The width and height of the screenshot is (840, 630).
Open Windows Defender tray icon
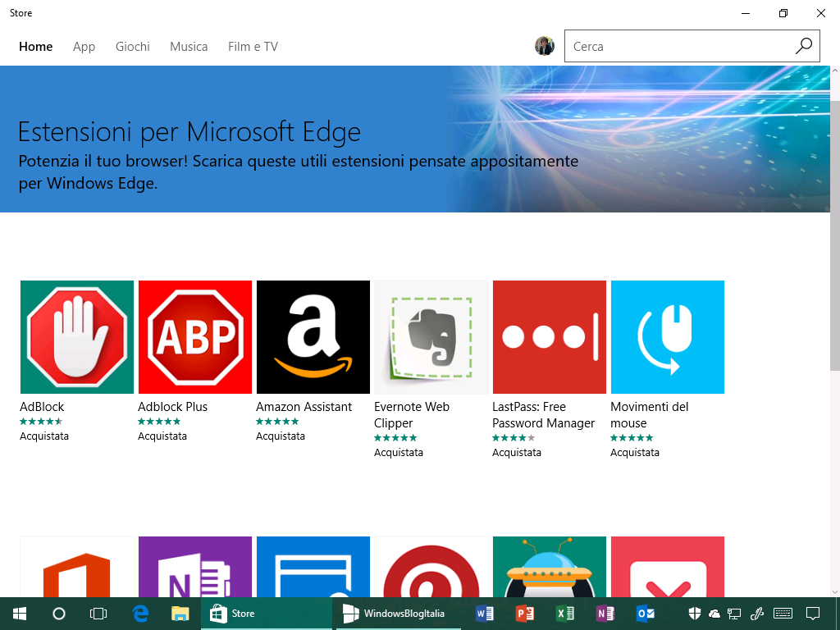coord(694,614)
